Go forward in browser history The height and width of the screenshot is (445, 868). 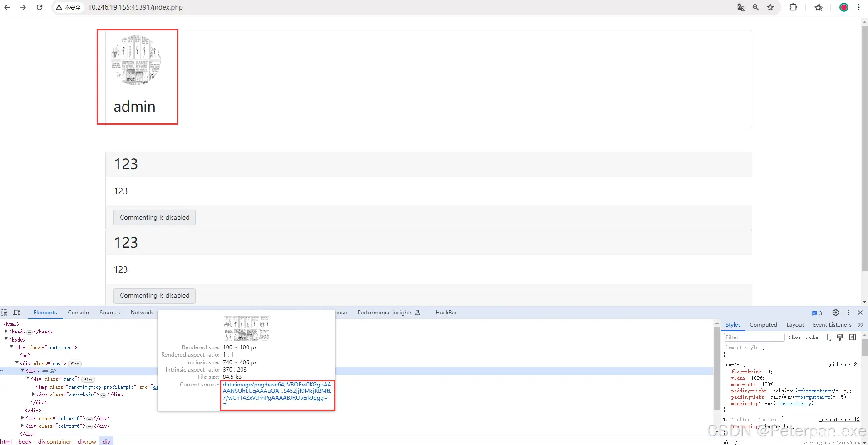pyautogui.click(x=23, y=7)
